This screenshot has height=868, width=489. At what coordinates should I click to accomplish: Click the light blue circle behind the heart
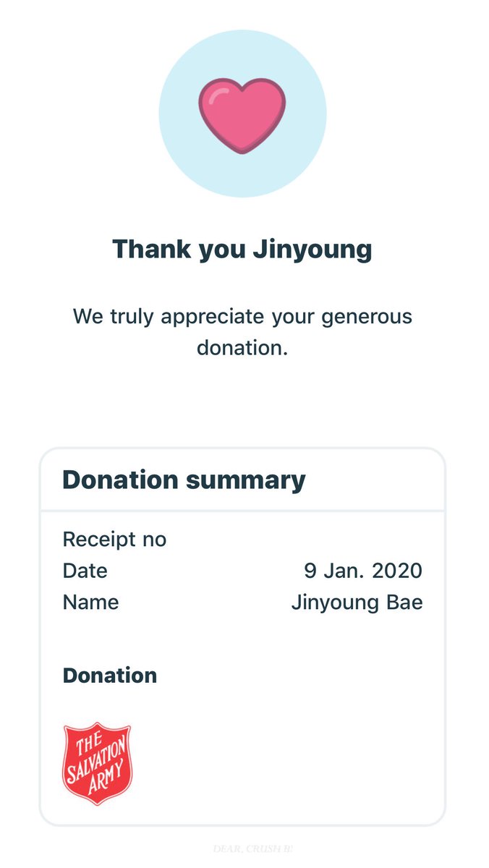[243, 114]
